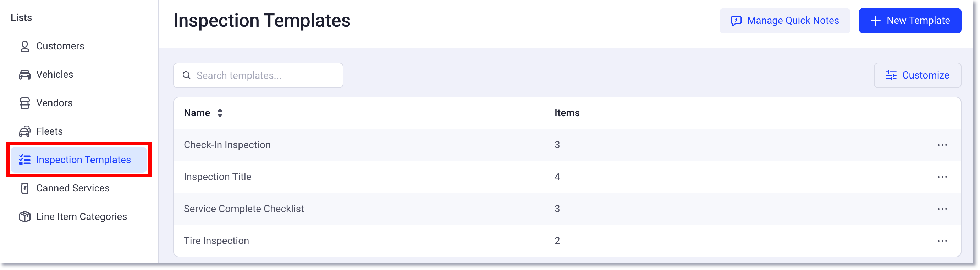Open the Service Complete Checklist actions menu
The width and height of the screenshot is (980, 270).
pos(943,209)
